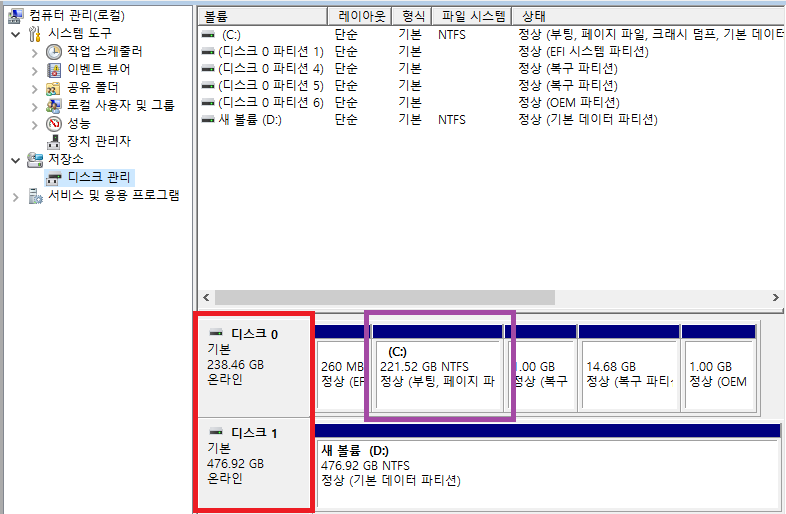Screen dimensions: 786x514
Task: Collapse the 저장소 tree node
Action: (x=16, y=160)
